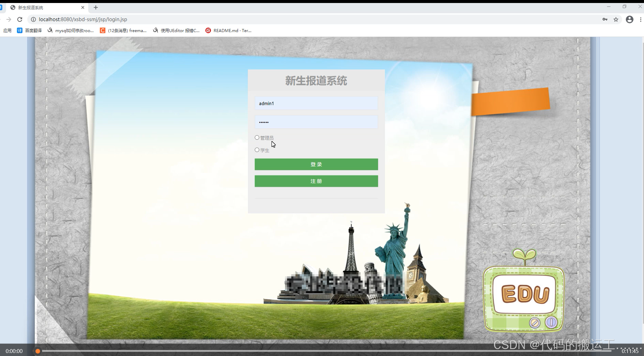This screenshot has width=644, height=356.
Task: Open the Chrome profile avatar
Action: [x=629, y=19]
